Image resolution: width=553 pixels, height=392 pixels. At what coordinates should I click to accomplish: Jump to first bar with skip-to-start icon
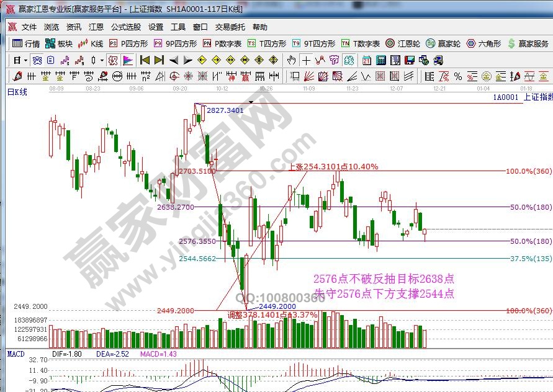(145, 60)
